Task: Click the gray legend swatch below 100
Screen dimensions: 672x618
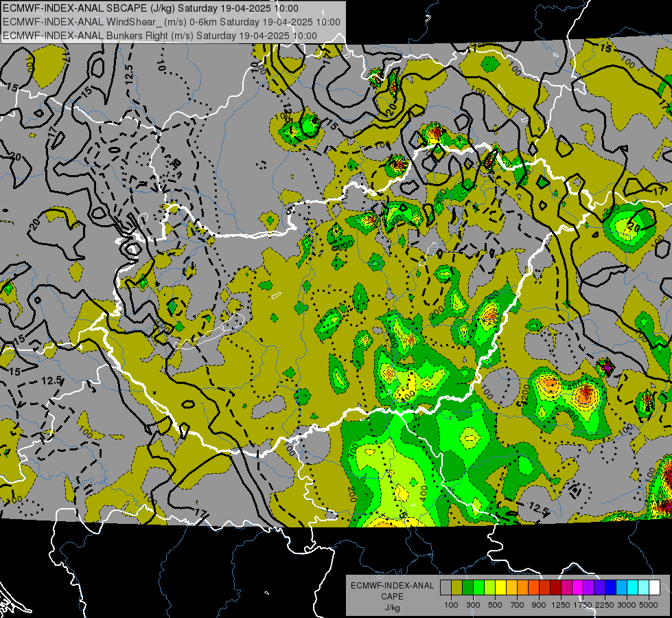Action: coord(445,587)
